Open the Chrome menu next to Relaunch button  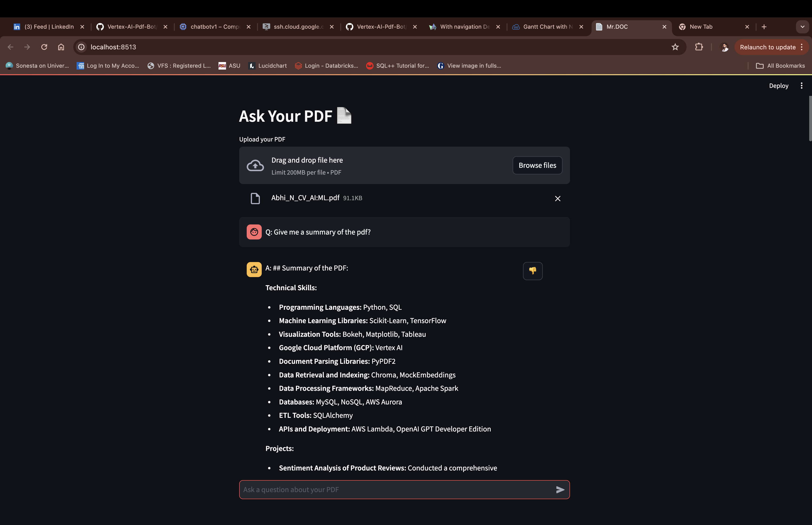801,47
